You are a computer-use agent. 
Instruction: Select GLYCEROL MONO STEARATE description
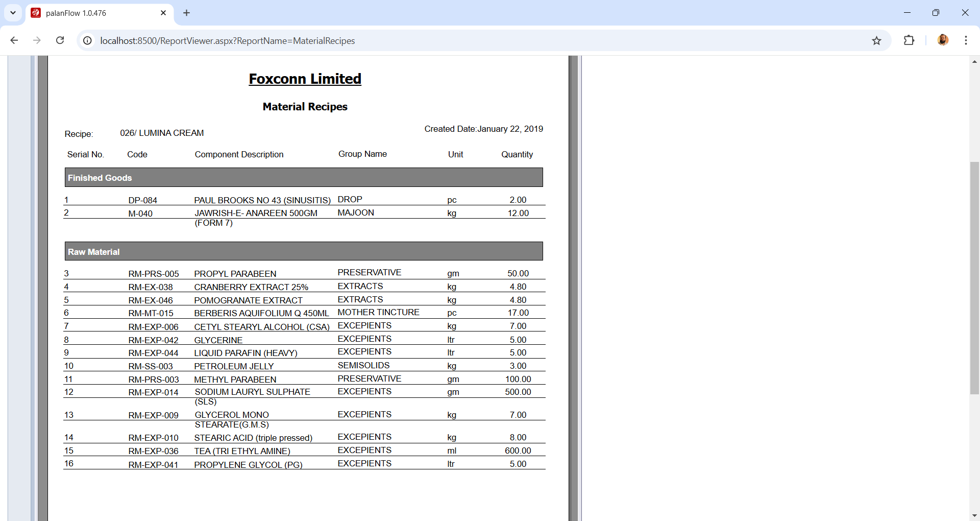[x=232, y=419]
